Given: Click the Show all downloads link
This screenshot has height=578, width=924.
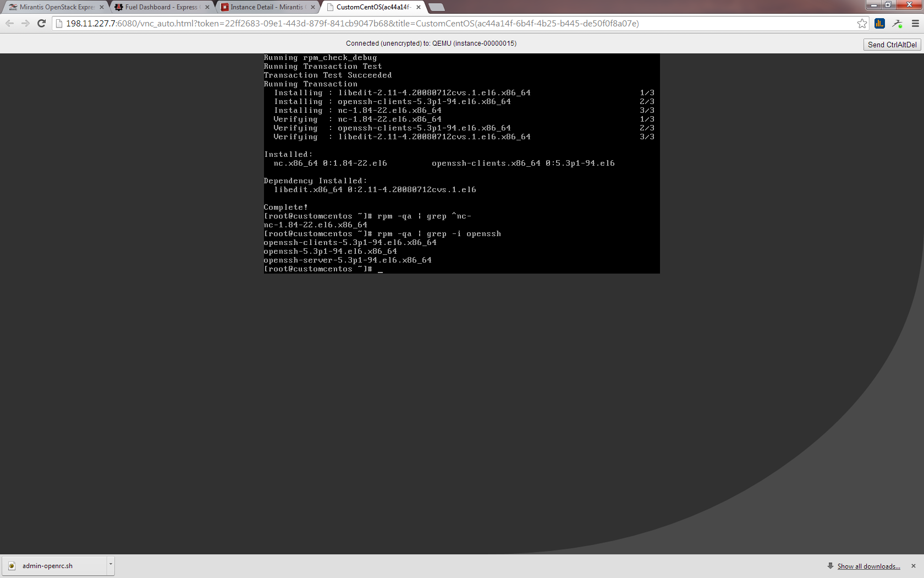Looking at the screenshot, I should (868, 566).
